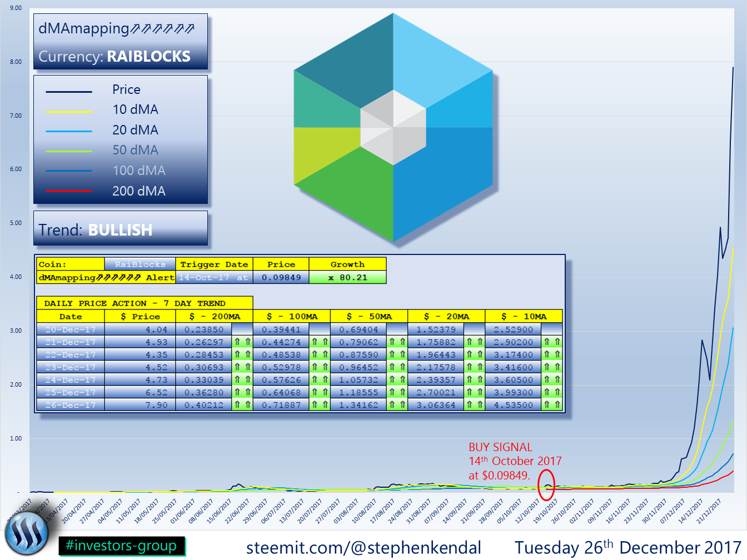
Task: Select the 20MA value 1.52379
Action: [x=436, y=329]
